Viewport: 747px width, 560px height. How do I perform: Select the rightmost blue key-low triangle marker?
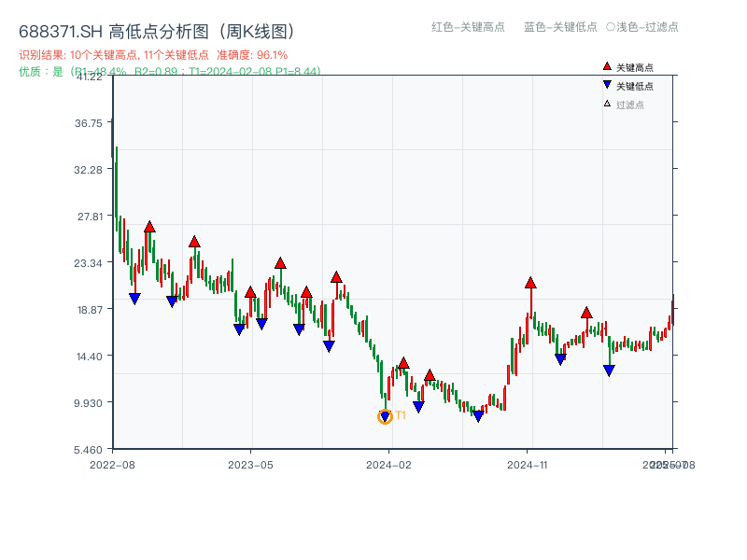[607, 371]
